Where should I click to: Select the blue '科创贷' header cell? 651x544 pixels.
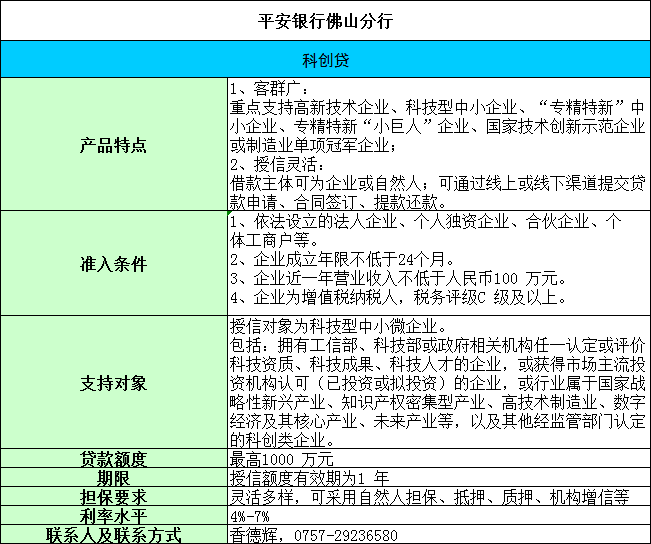(x=326, y=59)
